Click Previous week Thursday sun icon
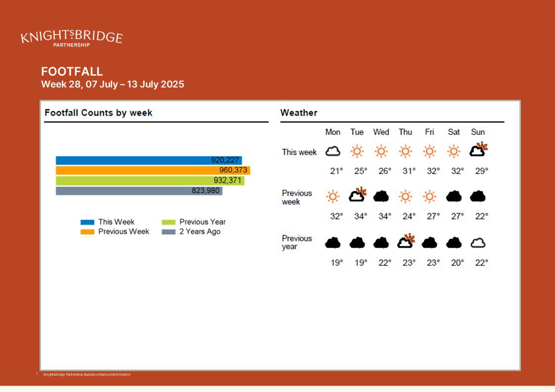This screenshot has width=555, height=392. click(x=405, y=197)
